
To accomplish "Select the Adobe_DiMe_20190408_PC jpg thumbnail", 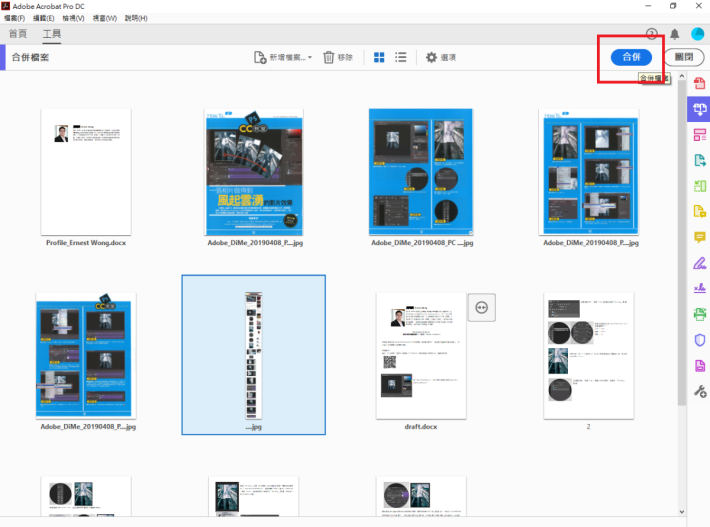I will (421, 172).
